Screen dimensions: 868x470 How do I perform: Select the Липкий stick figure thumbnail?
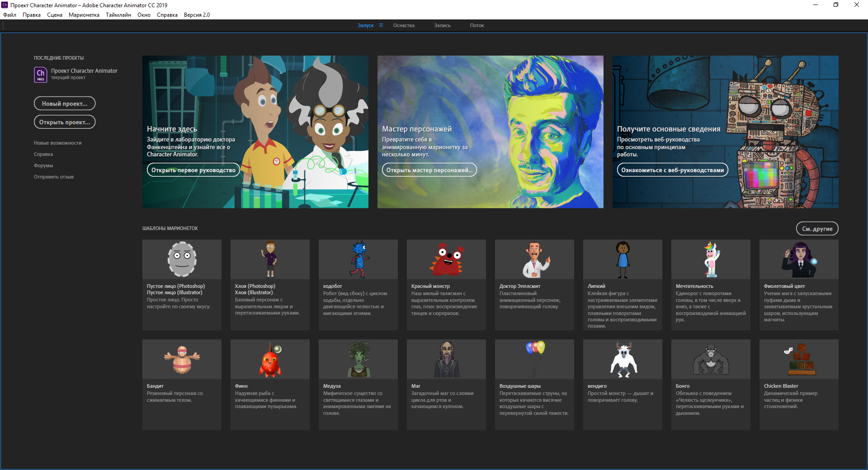click(623, 259)
